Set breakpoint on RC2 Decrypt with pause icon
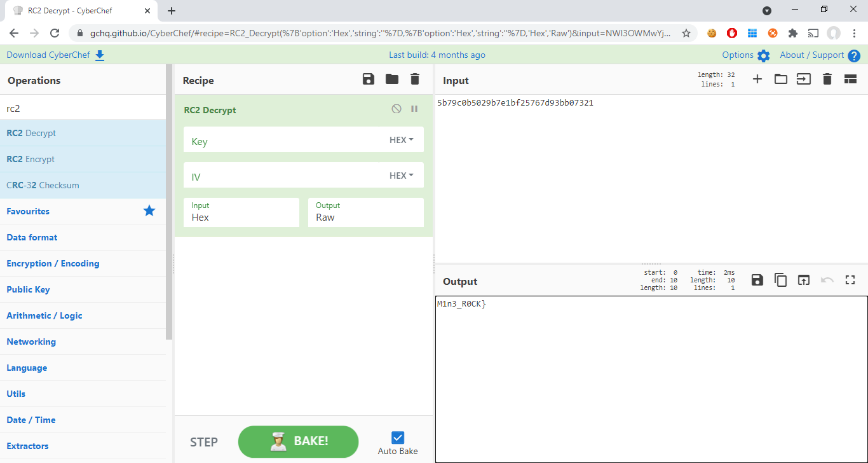This screenshot has width=868, height=463. pyautogui.click(x=414, y=109)
